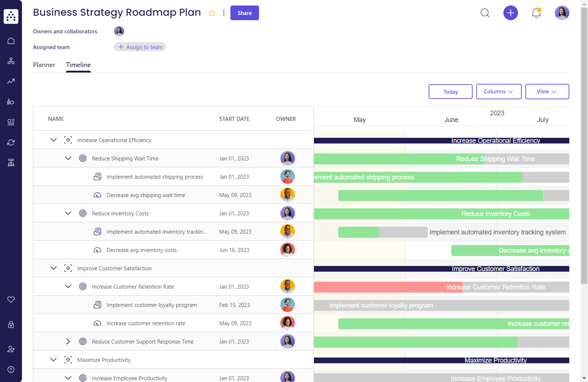Image resolution: width=588 pixels, height=382 pixels.
Task: Click the Share button
Action: click(x=244, y=13)
